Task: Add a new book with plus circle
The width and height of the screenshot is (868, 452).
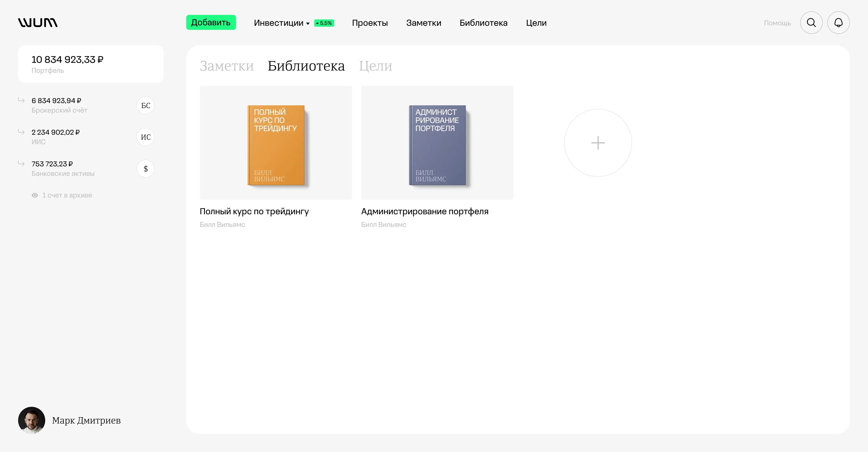Action: click(598, 143)
